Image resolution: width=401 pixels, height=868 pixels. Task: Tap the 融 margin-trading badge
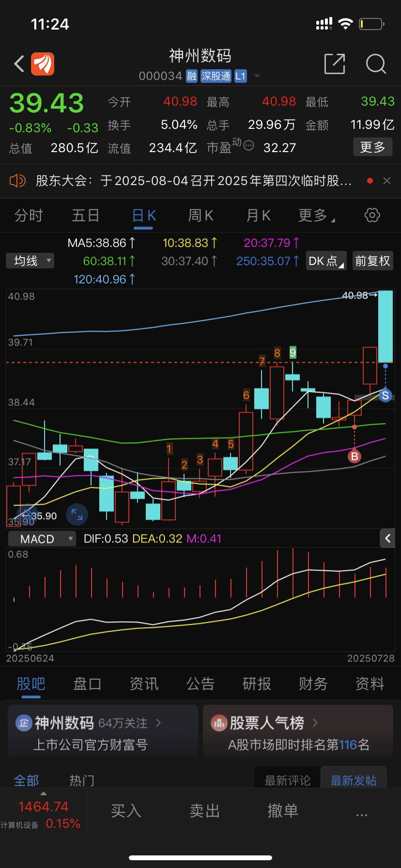click(192, 76)
